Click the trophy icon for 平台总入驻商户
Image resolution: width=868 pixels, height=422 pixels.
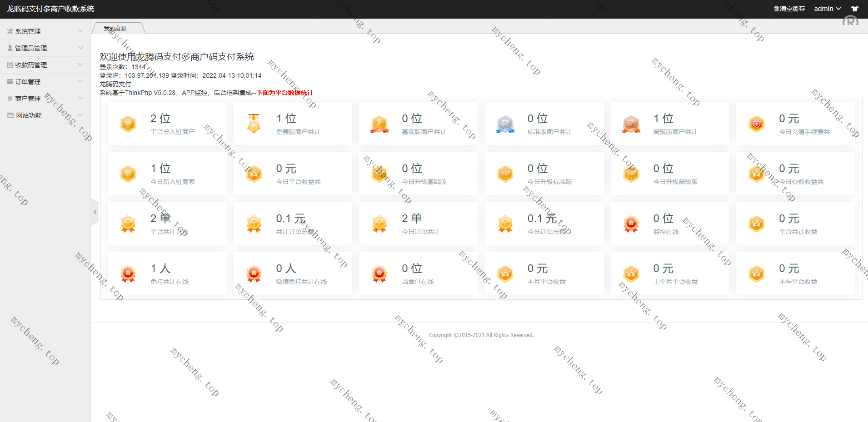click(128, 124)
